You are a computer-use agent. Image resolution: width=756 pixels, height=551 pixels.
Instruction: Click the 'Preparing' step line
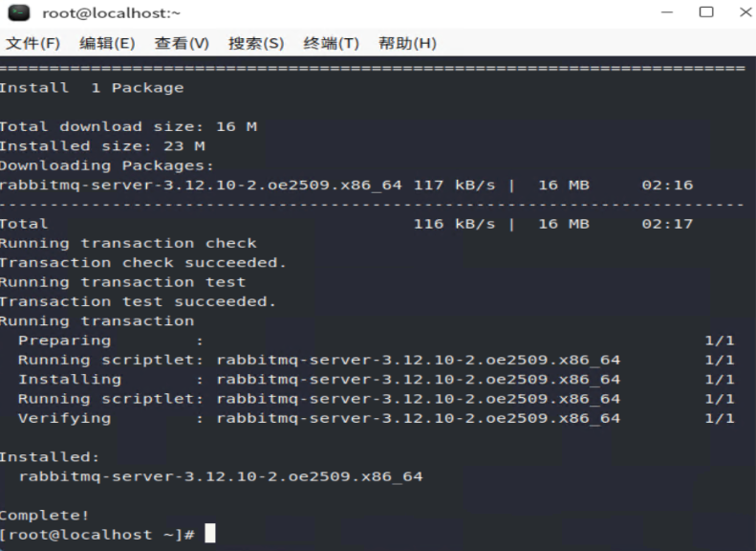pos(376,341)
